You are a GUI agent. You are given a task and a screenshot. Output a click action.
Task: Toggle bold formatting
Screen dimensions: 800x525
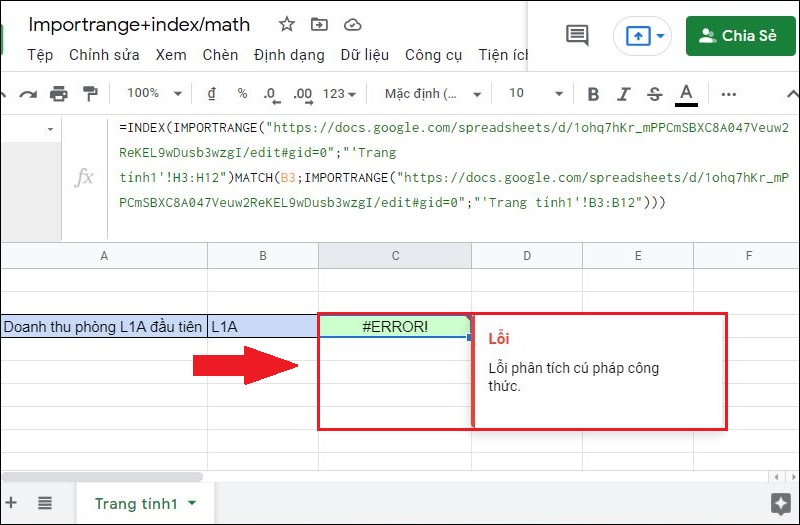point(593,94)
